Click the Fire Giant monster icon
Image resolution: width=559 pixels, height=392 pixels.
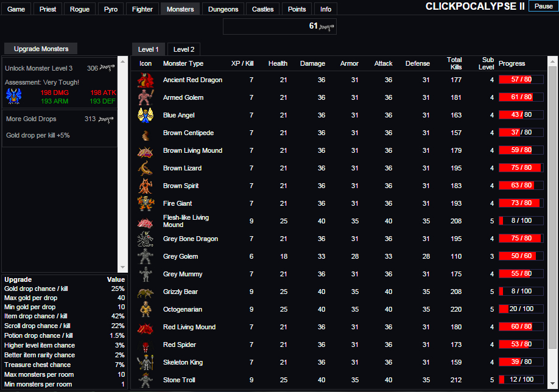click(145, 204)
